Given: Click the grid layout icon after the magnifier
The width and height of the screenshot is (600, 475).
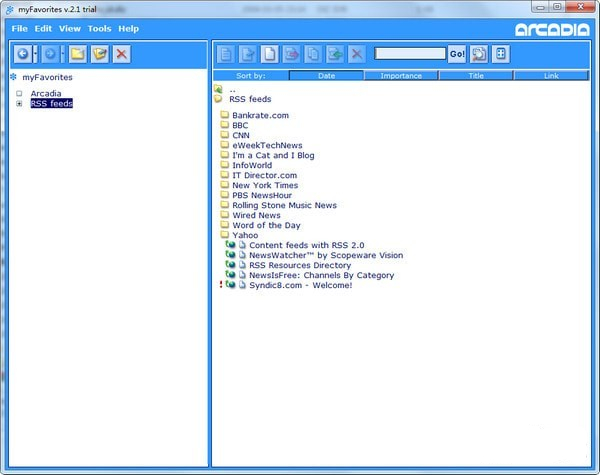Looking at the screenshot, I should click(501, 54).
